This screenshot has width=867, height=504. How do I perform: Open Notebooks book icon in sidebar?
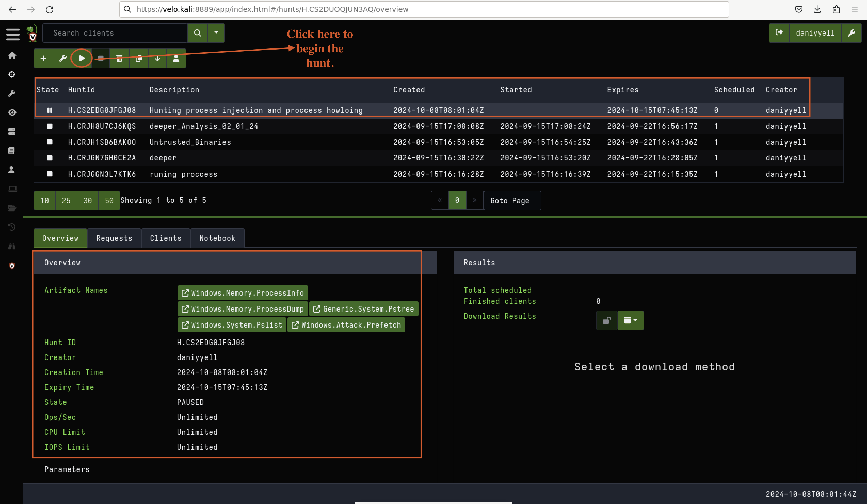[x=12, y=151]
